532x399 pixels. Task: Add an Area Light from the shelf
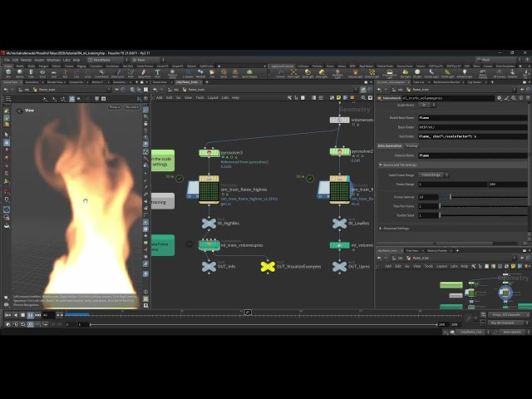point(322,73)
